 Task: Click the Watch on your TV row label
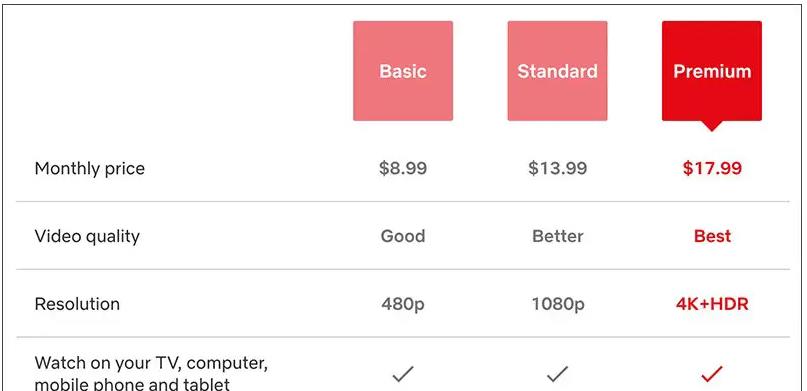tap(151, 373)
